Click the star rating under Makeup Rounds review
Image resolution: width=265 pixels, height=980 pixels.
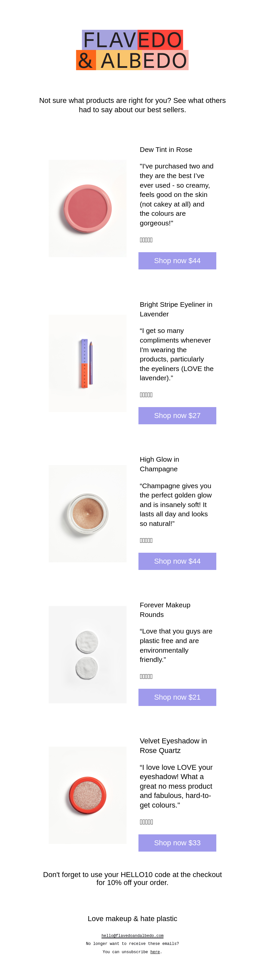coord(146,676)
